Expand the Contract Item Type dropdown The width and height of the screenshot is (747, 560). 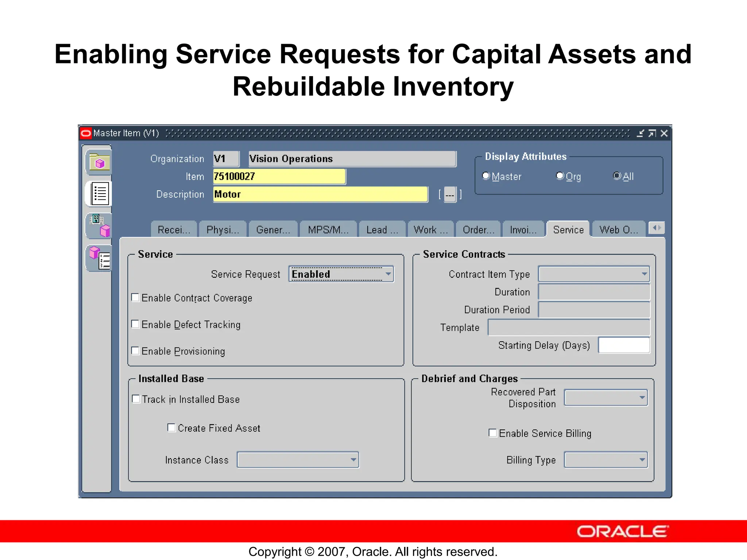click(594, 274)
